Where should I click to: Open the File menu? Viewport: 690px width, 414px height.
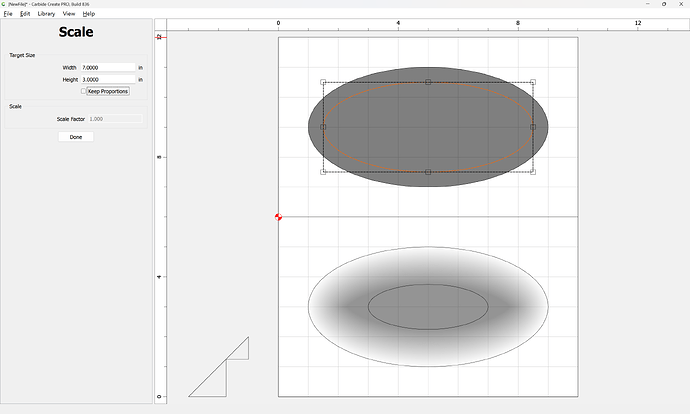point(8,14)
